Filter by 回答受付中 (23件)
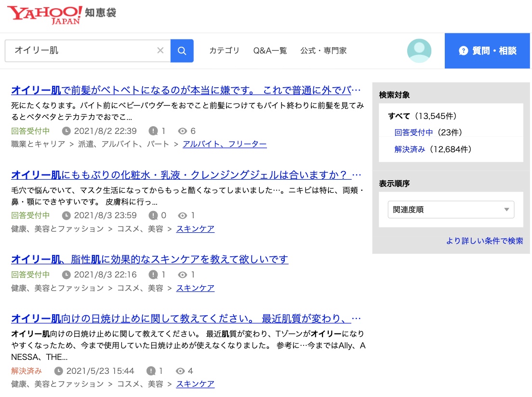 413,132
